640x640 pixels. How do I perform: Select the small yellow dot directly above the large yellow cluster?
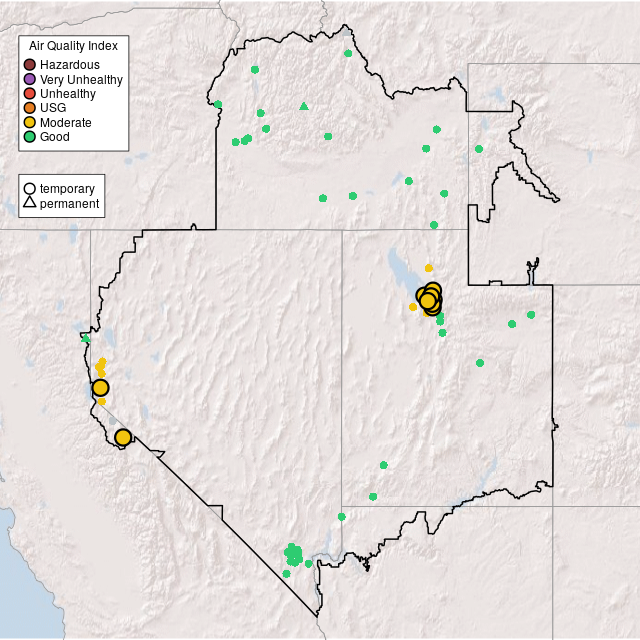coord(429,268)
